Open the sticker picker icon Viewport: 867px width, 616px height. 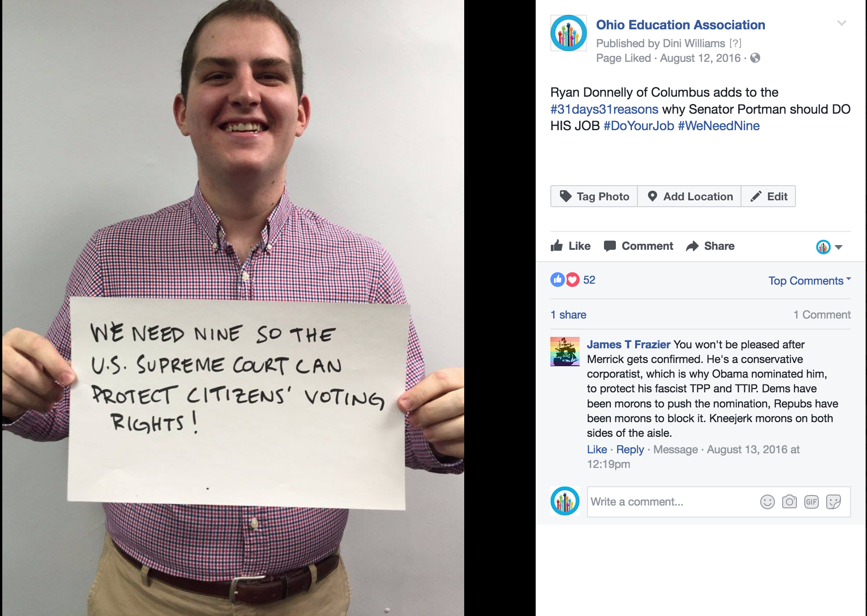pyautogui.click(x=833, y=502)
